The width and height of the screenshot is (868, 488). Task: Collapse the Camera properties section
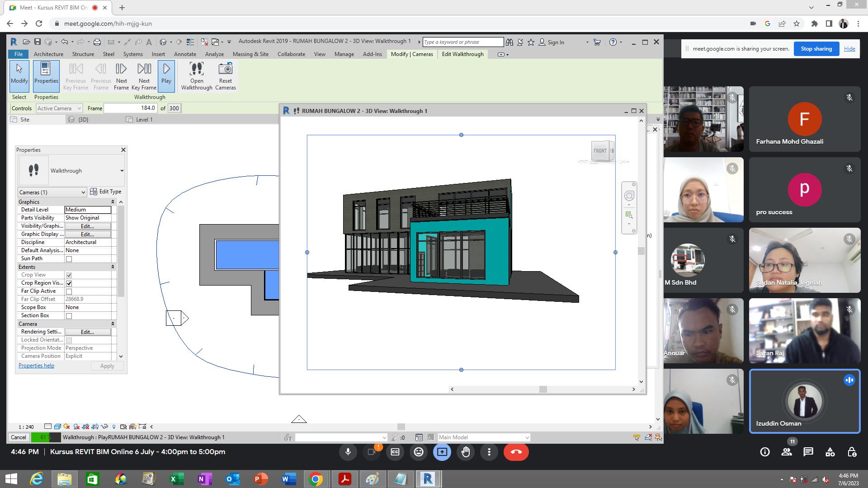click(113, 324)
